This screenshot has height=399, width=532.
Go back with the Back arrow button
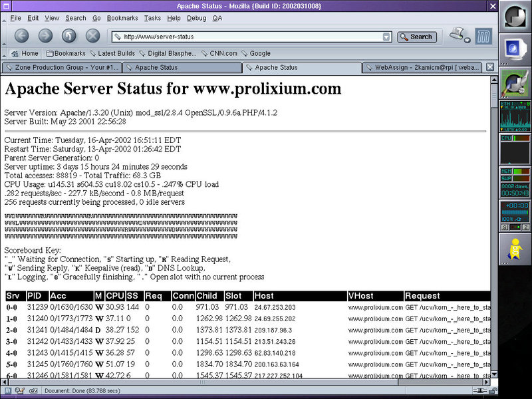[21, 36]
